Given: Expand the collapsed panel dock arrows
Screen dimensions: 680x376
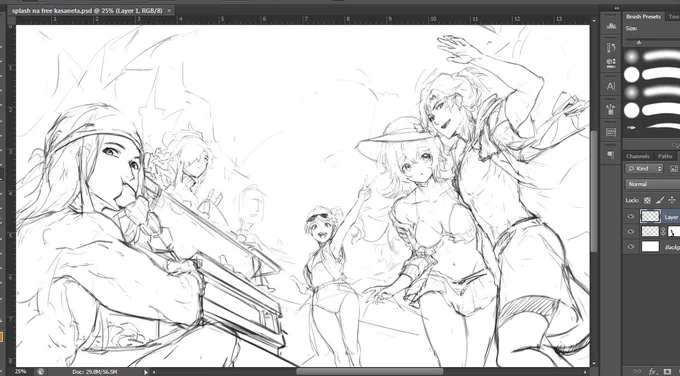Looking at the screenshot, I should pos(616,8).
